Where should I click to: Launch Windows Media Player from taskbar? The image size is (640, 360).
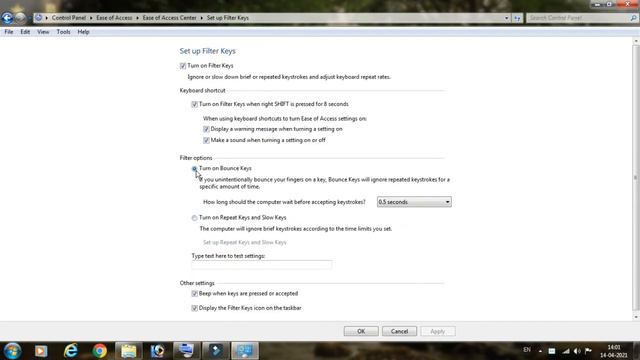41,351
